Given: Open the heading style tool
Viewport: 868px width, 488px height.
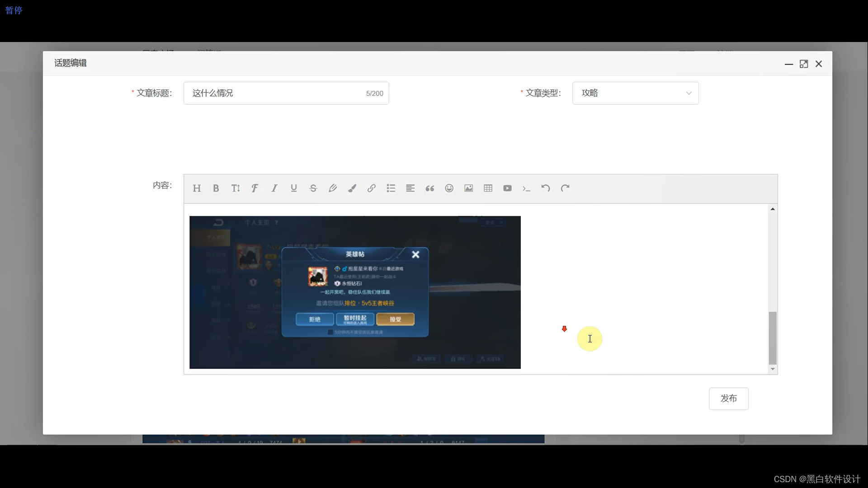Looking at the screenshot, I should click(x=197, y=188).
